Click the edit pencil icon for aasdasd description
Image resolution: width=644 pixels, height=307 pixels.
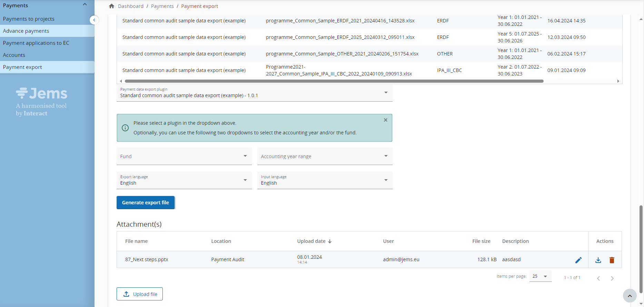click(578, 260)
